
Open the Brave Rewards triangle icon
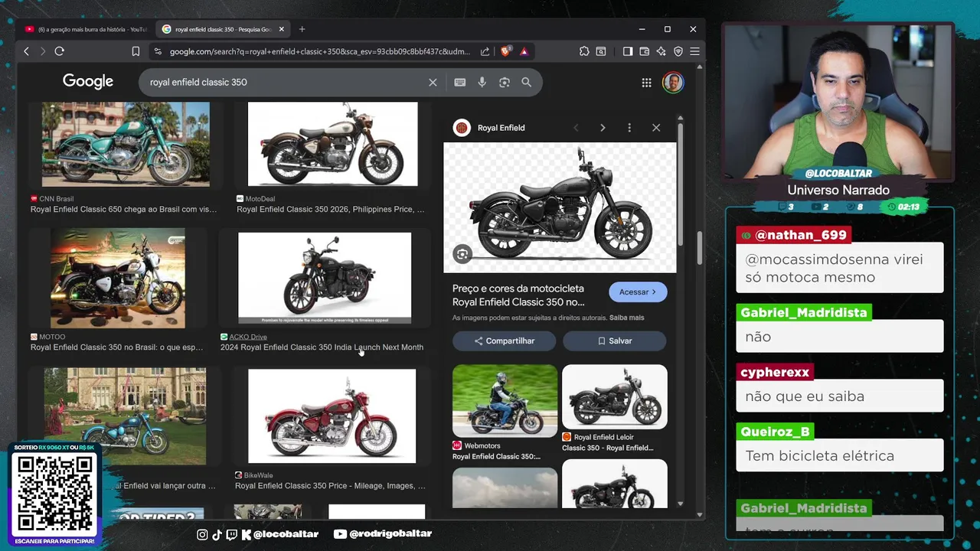(524, 51)
